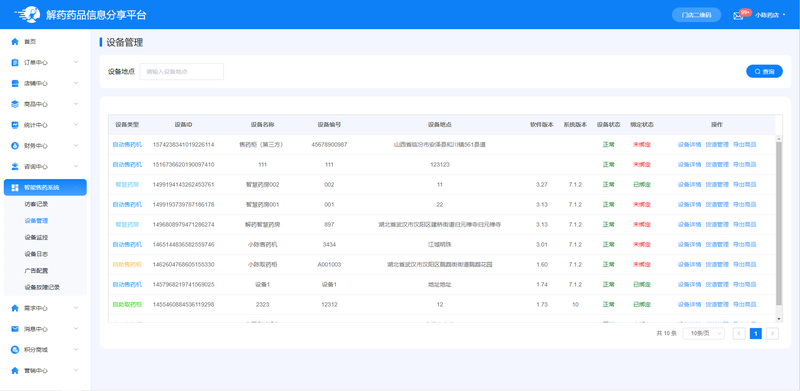Go to previous page arrow in pagination
Viewport: 800px width, 391px height.
pyautogui.click(x=739, y=333)
